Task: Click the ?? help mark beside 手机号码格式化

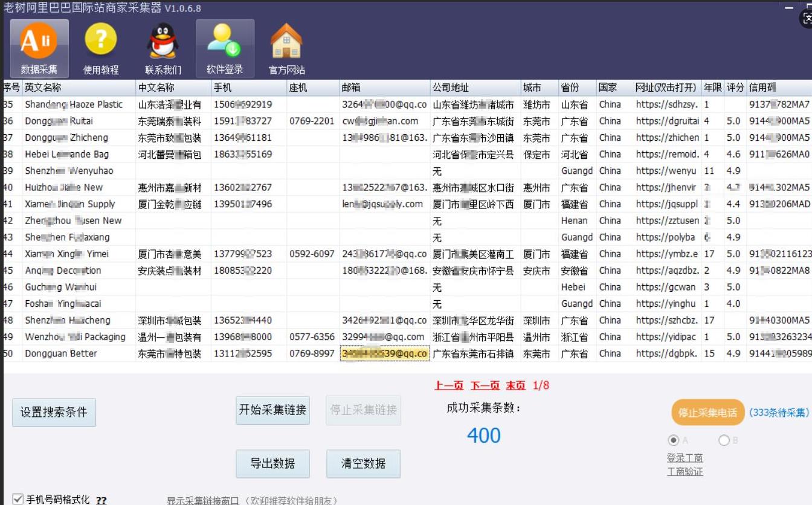Action: (x=101, y=500)
